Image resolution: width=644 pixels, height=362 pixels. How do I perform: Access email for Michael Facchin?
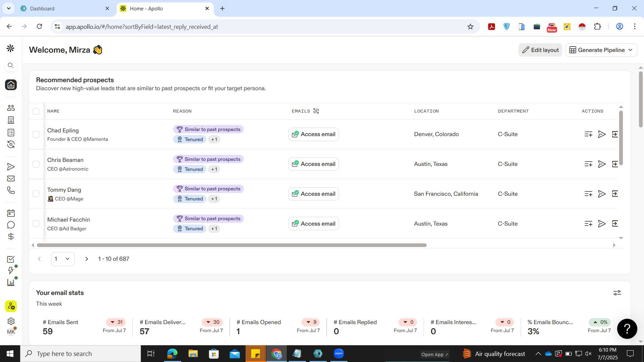314,224
